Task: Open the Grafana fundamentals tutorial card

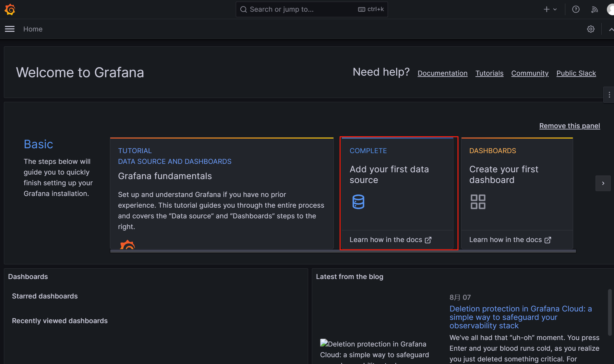Action: (222, 193)
